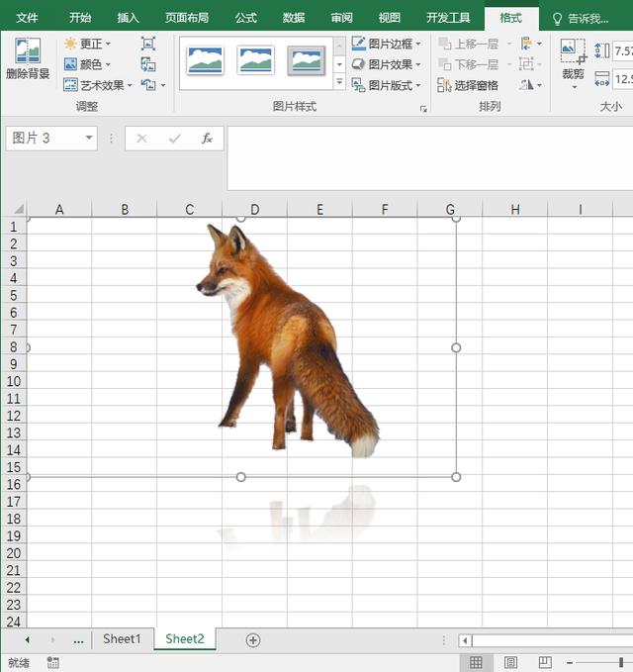Click the fox picture
Image resolution: width=633 pixels, height=672 pixels.
[x=287, y=340]
